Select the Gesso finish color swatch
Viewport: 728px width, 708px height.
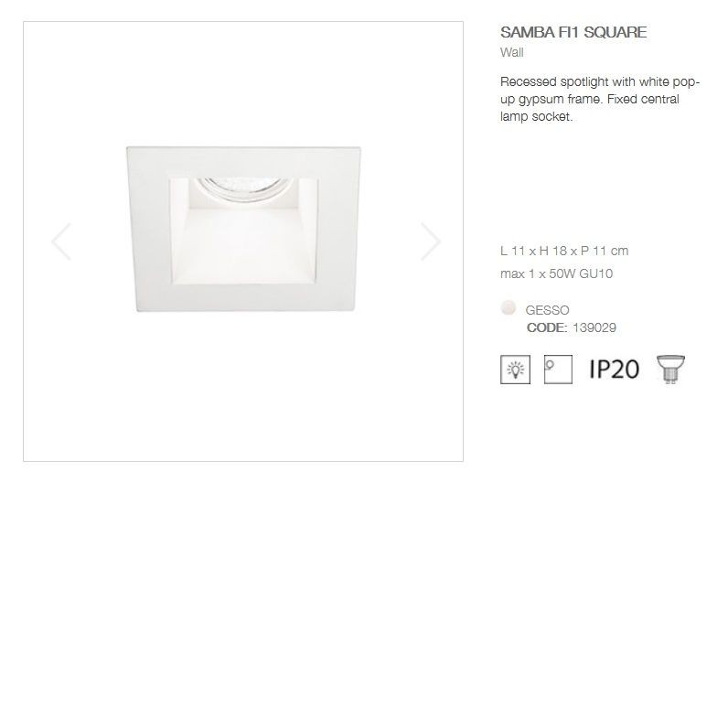click(509, 307)
